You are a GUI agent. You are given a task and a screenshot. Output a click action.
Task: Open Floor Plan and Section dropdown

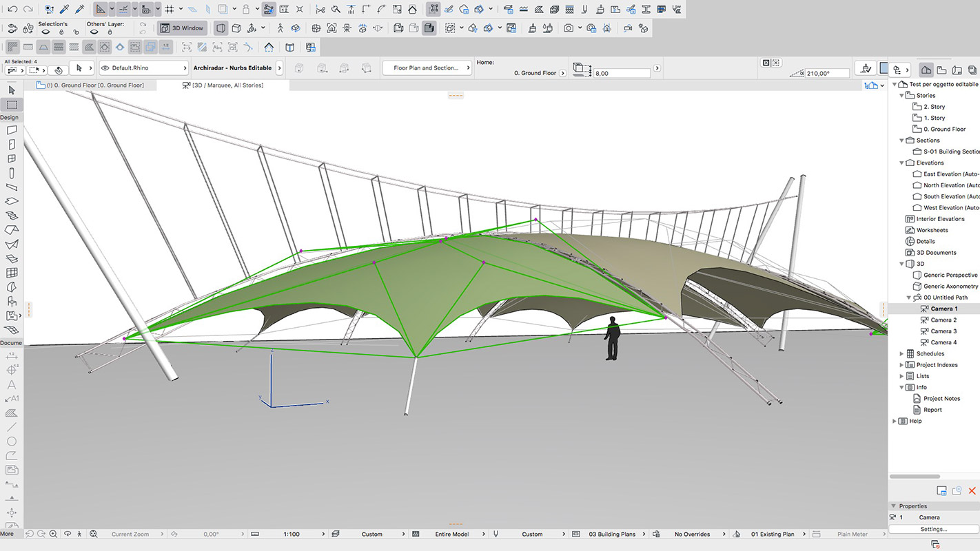[x=427, y=68]
